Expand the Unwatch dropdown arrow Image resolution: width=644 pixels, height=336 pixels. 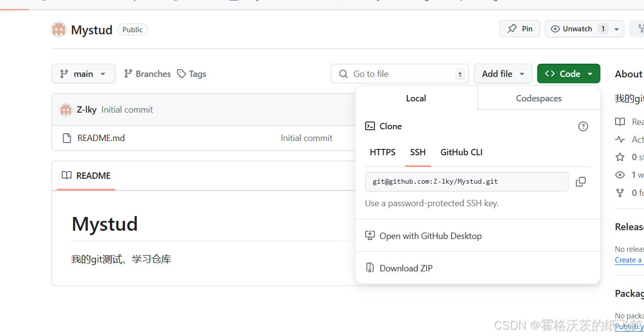(x=617, y=29)
